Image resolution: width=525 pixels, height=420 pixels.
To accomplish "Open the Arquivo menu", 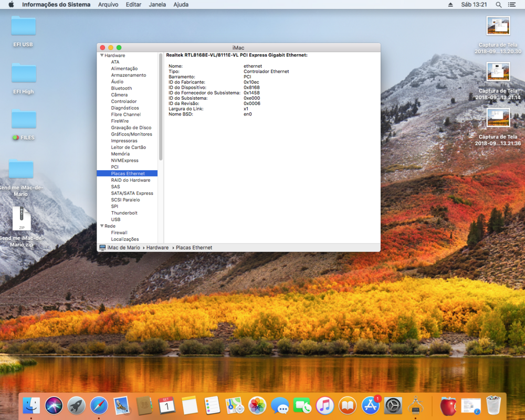I will point(108,5).
